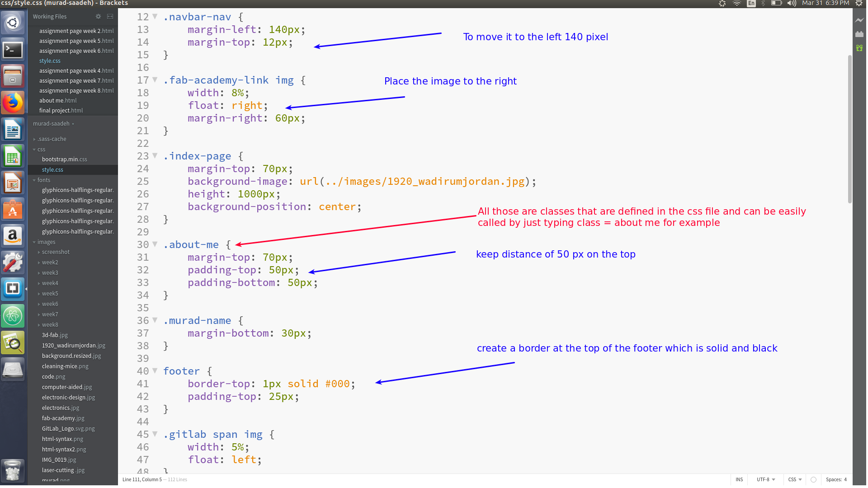Open fab-academy.jpg in file tree
This screenshot has height=488, width=868.
point(63,418)
